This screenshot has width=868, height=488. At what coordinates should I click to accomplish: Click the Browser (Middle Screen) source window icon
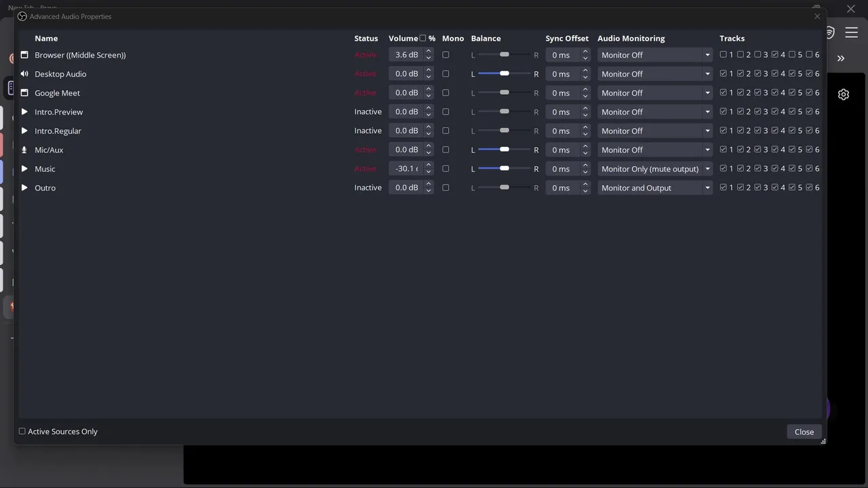pyautogui.click(x=24, y=55)
